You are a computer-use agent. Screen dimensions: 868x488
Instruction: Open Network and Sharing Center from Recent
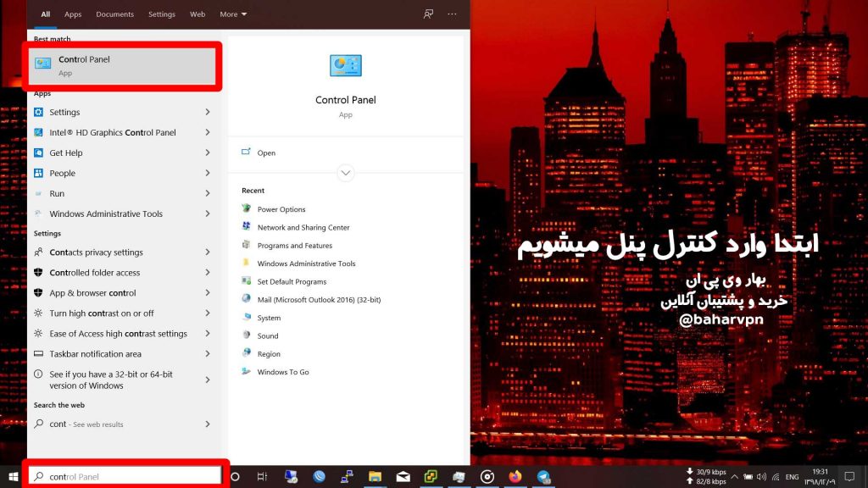click(303, 227)
